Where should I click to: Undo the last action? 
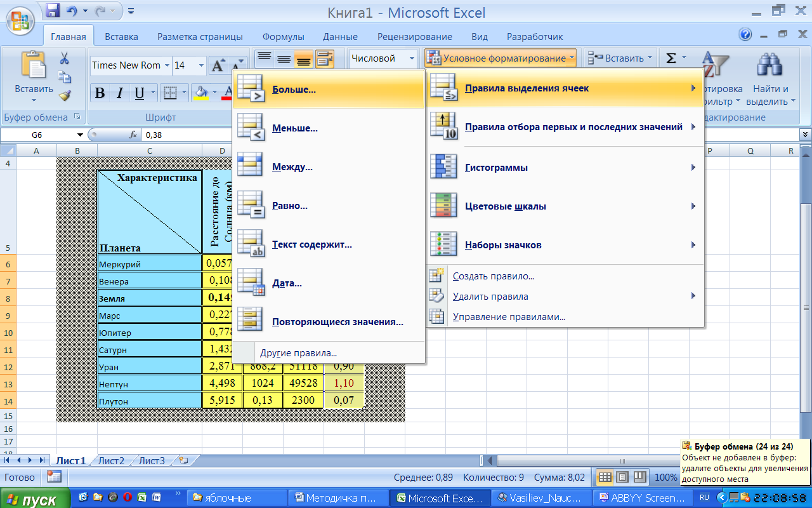[72, 11]
